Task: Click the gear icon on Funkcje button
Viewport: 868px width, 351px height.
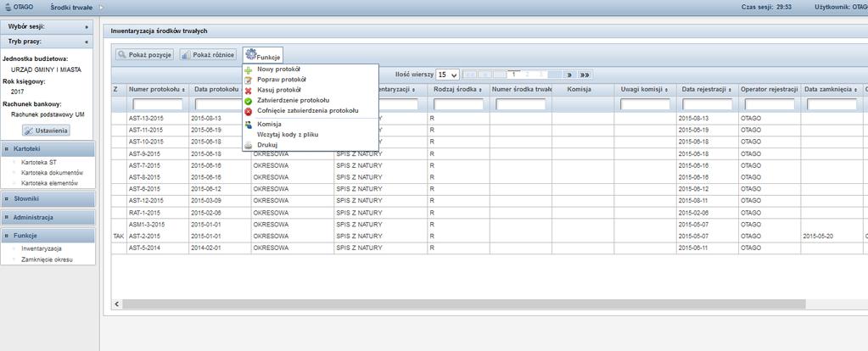Action: [x=251, y=53]
